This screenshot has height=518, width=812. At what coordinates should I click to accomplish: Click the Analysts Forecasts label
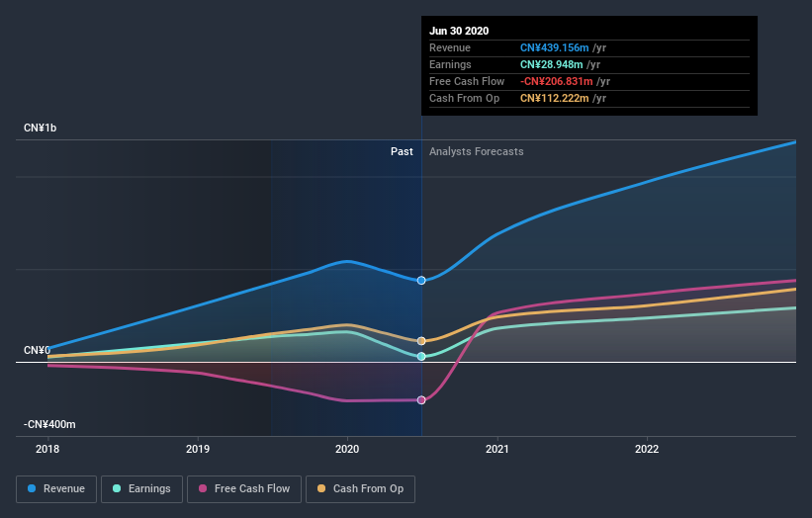(477, 151)
